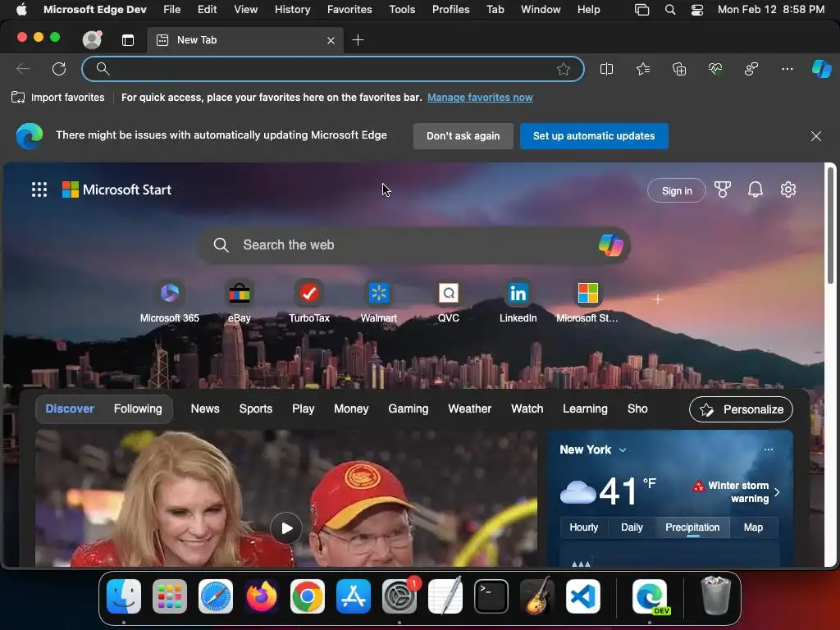Switch to the Following feed tab

point(138,409)
